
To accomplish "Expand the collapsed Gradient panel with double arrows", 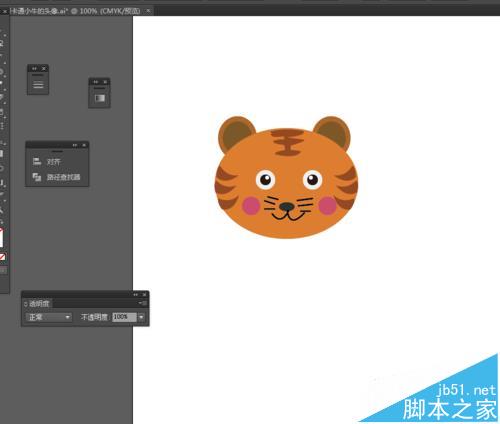I will click(96, 82).
